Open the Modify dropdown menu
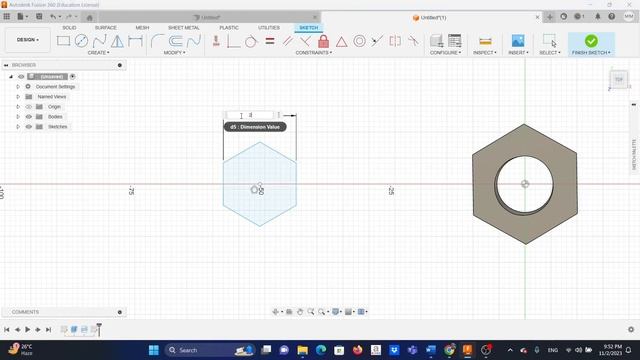Image resolution: width=640 pixels, height=360 pixels. [x=174, y=53]
